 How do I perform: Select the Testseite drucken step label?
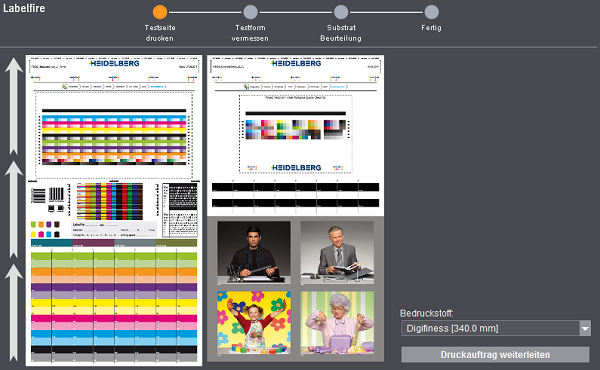(160, 33)
